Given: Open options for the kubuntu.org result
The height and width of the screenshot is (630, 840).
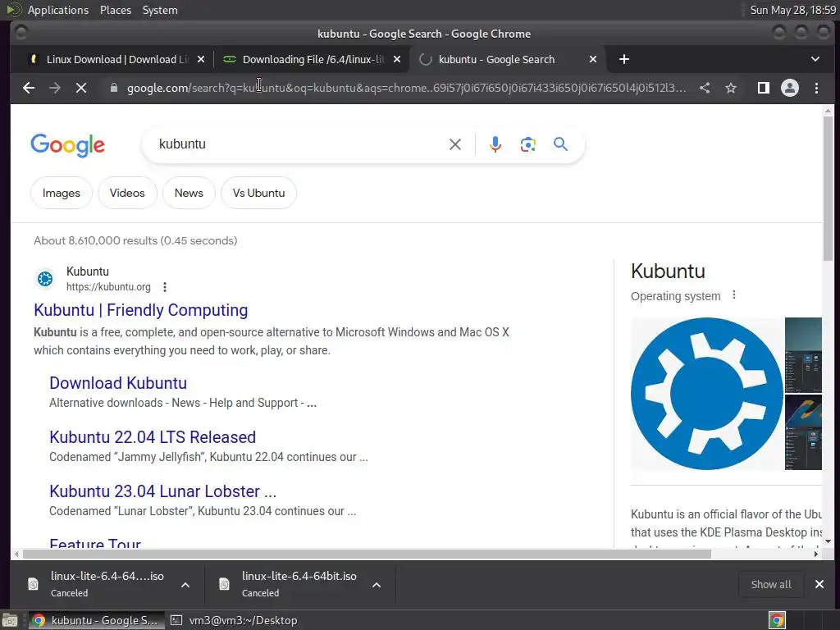Looking at the screenshot, I should (165, 287).
